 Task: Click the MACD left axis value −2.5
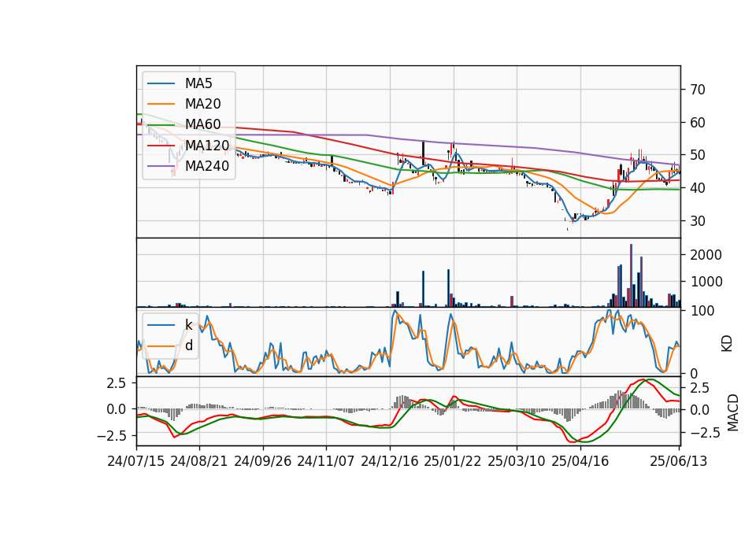111,435
